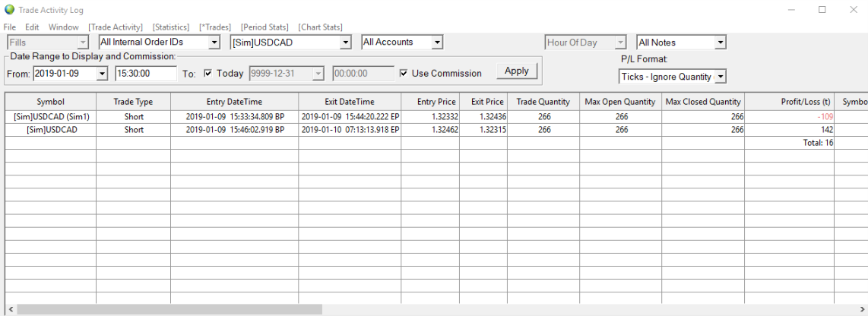868x316 pixels.
Task: Expand the All Accounts dropdown
Action: pyautogui.click(x=437, y=42)
